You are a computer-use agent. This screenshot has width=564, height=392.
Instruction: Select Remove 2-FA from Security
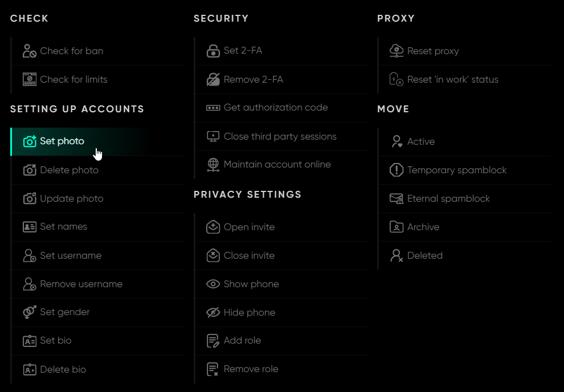[x=254, y=79]
